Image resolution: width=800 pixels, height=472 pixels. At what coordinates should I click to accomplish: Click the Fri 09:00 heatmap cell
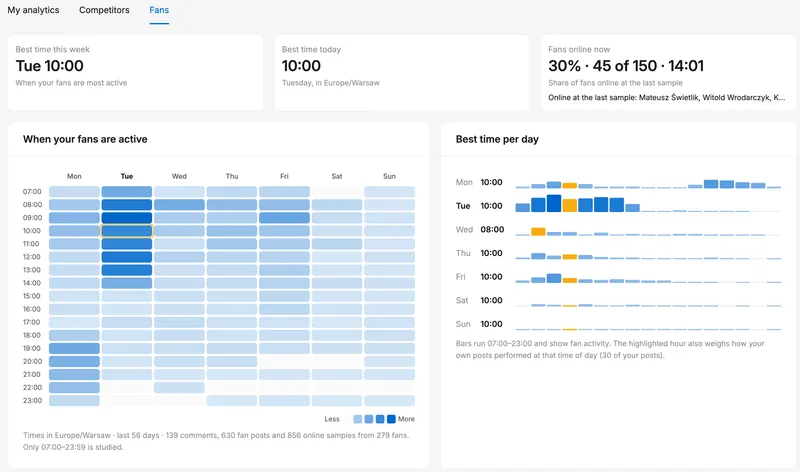(284, 218)
